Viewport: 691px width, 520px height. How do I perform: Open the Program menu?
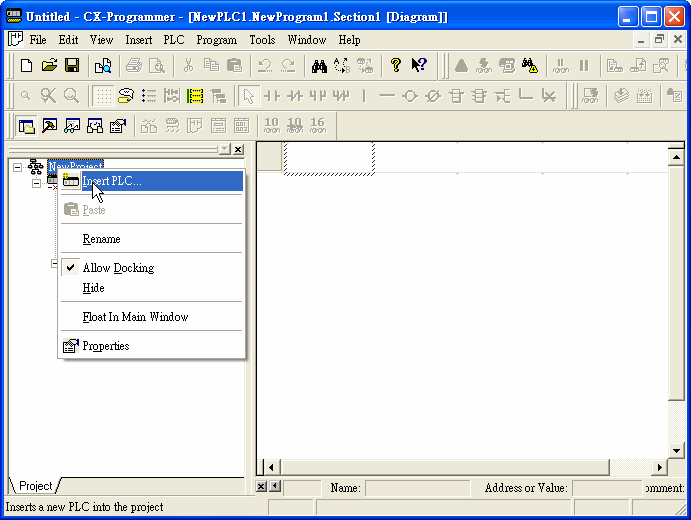point(216,40)
